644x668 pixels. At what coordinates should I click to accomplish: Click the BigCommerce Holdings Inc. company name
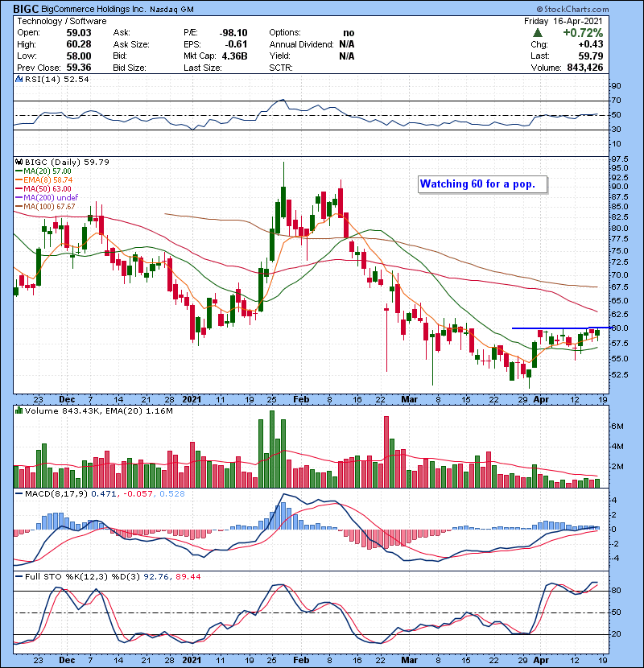click(93, 9)
